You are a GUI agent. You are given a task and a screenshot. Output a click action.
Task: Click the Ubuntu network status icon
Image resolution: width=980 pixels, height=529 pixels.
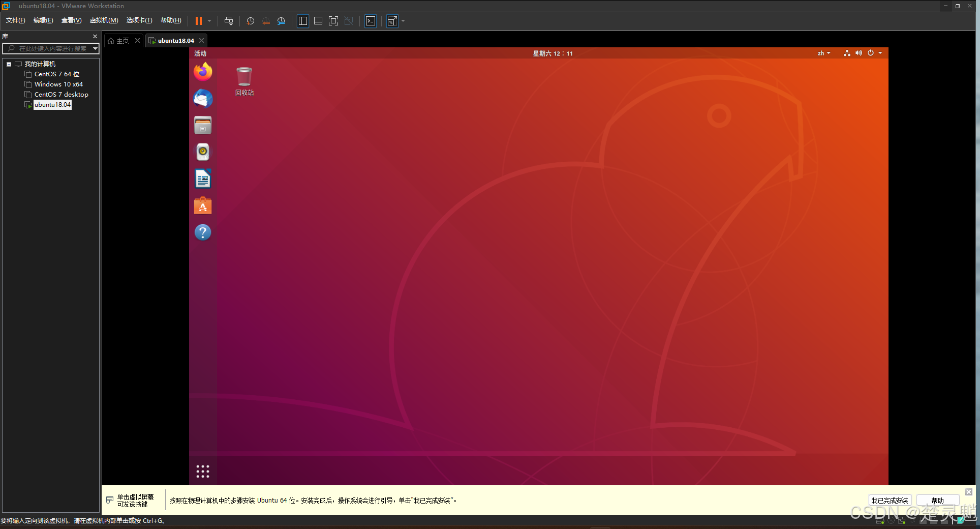coord(847,53)
